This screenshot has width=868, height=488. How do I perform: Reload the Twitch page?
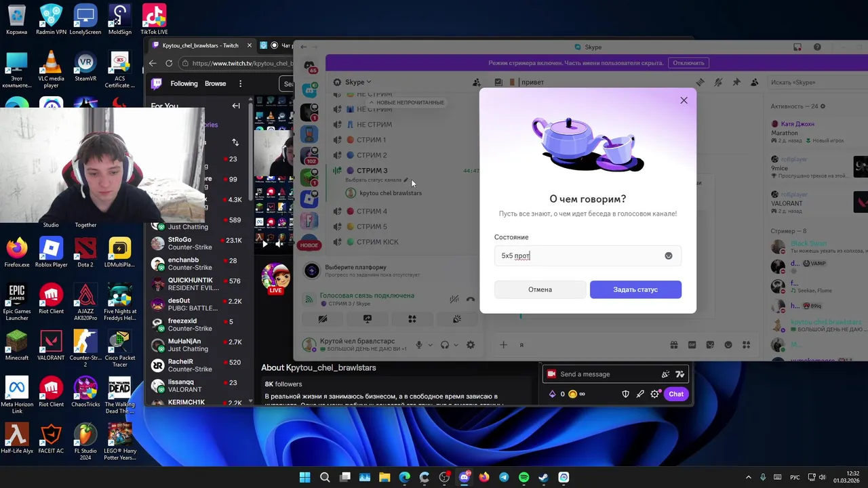[x=170, y=63]
